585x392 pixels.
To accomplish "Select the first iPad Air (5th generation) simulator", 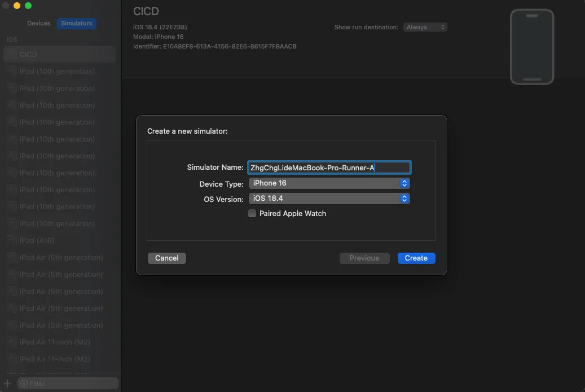I will coord(61,258).
